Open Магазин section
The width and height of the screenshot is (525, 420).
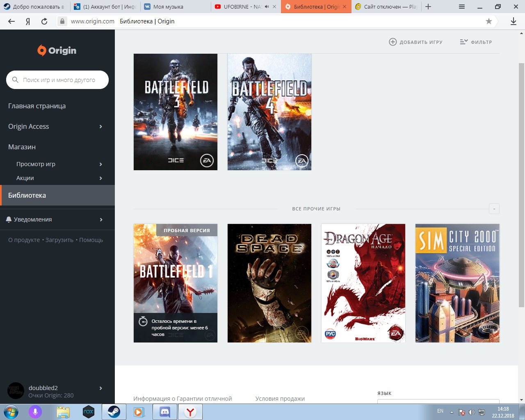[22, 147]
